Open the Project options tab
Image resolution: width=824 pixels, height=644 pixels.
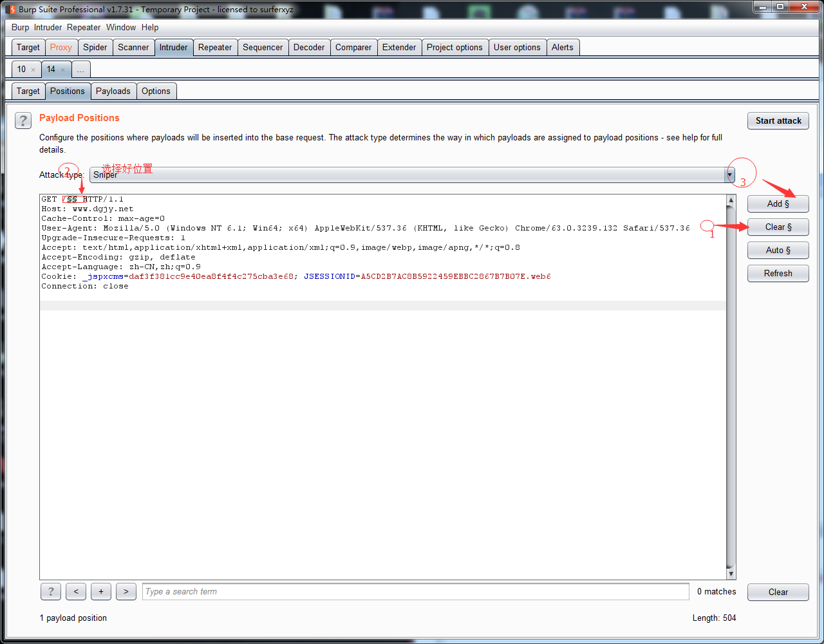pos(454,47)
